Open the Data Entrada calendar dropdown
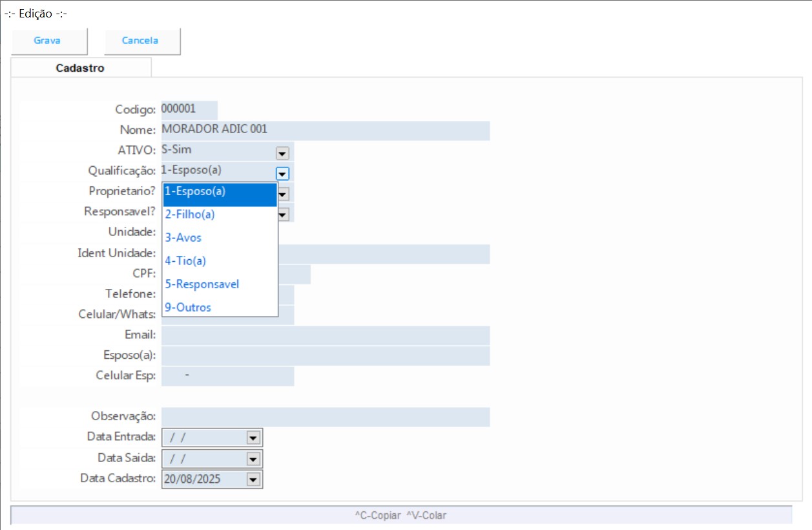Image resolution: width=812 pixels, height=530 pixels. 253,438
